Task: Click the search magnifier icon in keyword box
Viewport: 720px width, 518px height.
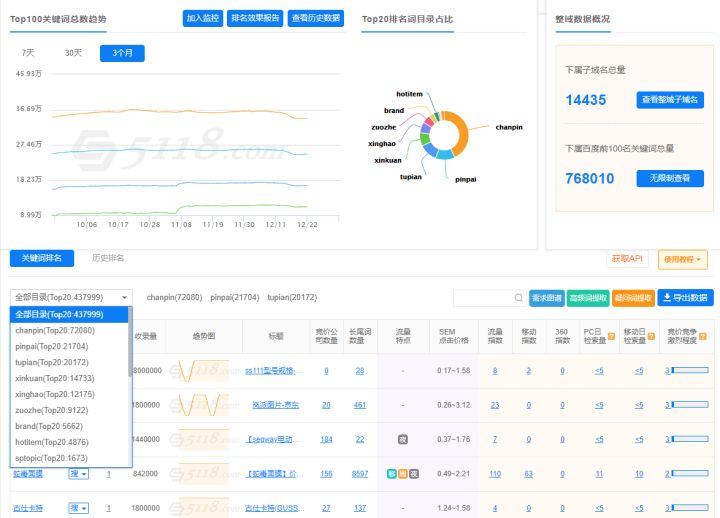Action: [x=518, y=298]
